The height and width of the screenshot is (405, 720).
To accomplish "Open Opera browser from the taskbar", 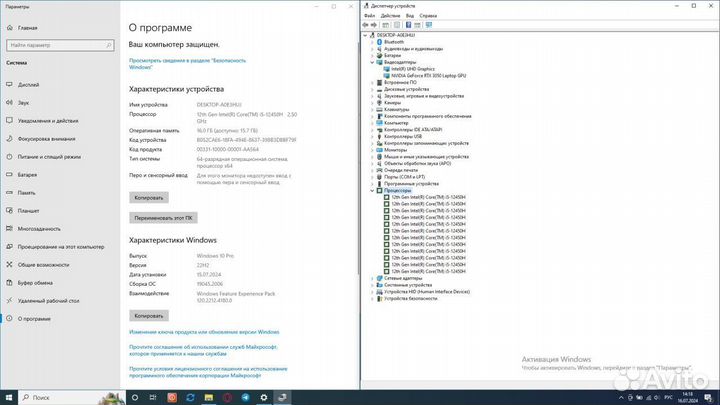I will tap(227, 398).
